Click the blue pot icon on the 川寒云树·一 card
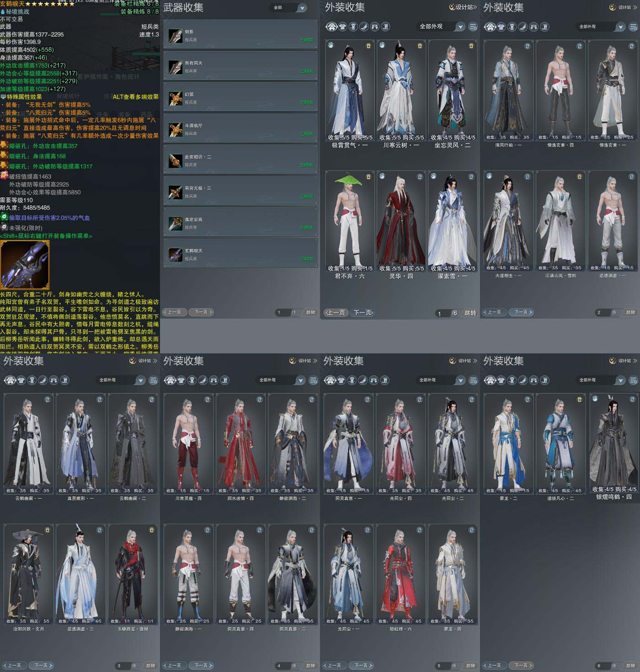This screenshot has height=672, width=640. 382,46
